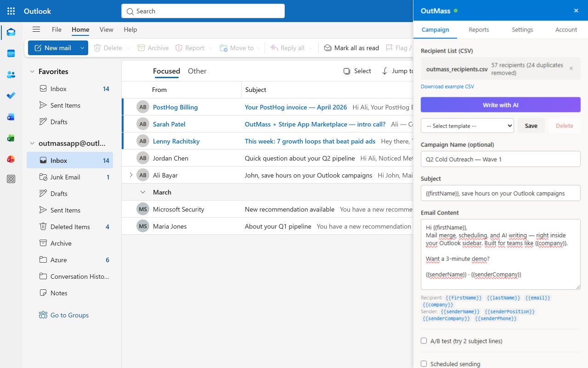
Task: Click inside the Email Content text area
Action: [501, 254]
